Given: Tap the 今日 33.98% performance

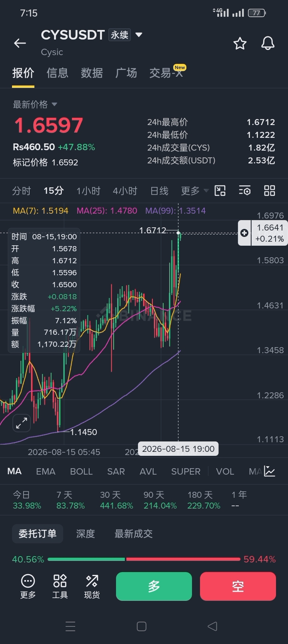Looking at the screenshot, I should pyautogui.click(x=27, y=500).
